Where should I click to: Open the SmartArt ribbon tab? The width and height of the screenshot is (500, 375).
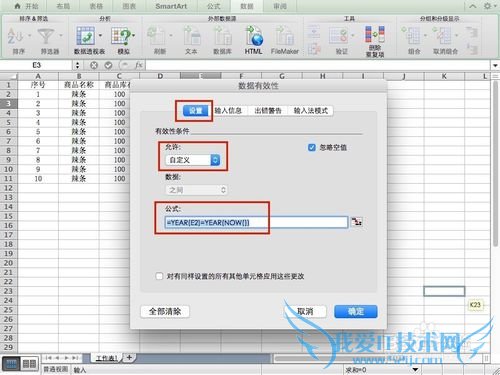[171, 6]
